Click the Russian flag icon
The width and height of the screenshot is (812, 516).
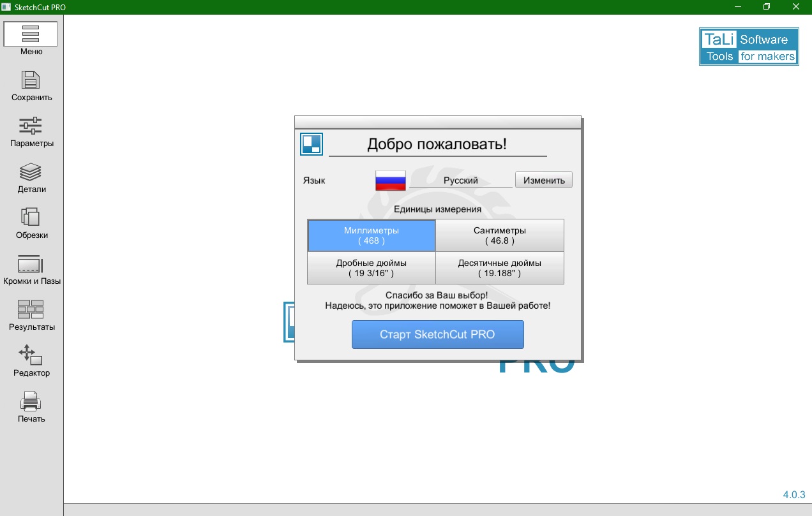coord(391,181)
